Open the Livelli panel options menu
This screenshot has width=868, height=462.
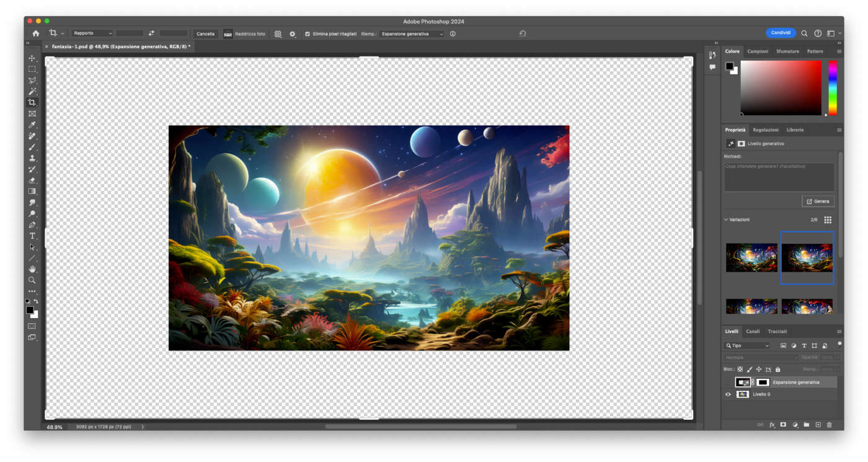coord(839,332)
